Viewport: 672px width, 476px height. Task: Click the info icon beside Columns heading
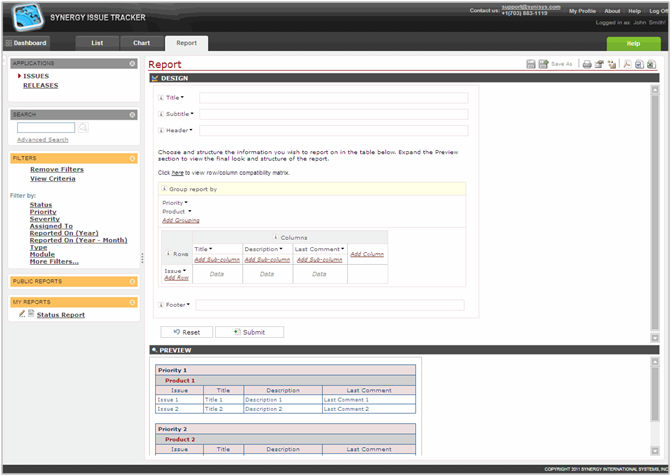click(x=276, y=237)
